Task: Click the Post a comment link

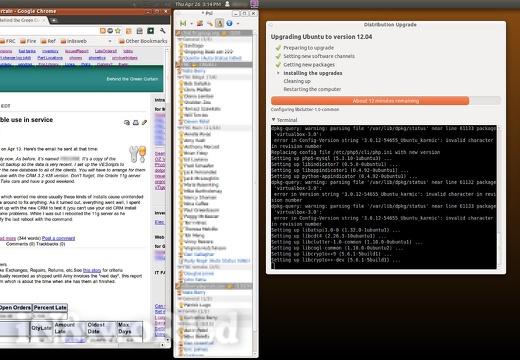Action: click(58, 238)
